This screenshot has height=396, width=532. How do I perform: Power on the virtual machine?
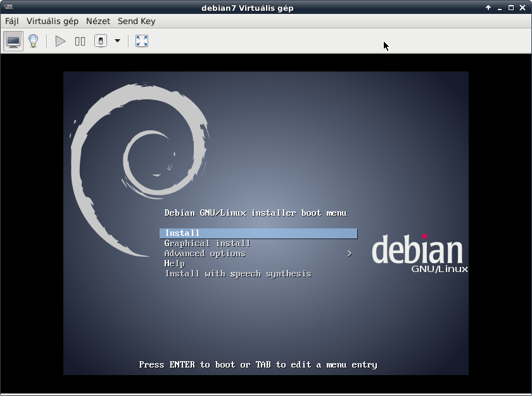coord(60,41)
